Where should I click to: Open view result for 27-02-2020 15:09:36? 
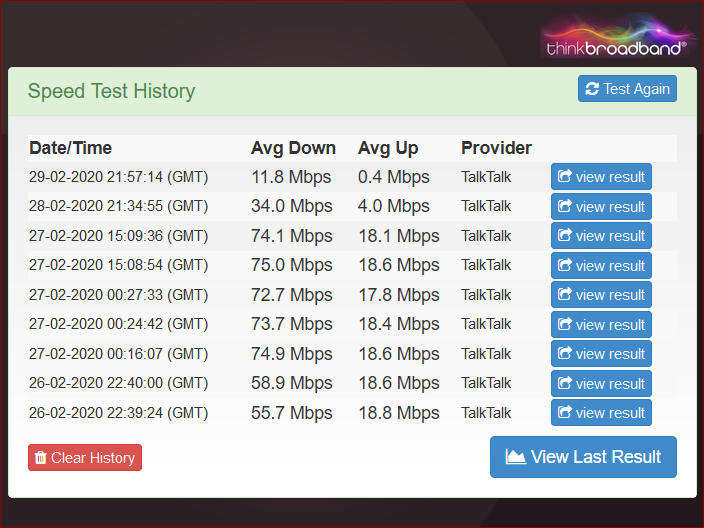pyautogui.click(x=601, y=236)
